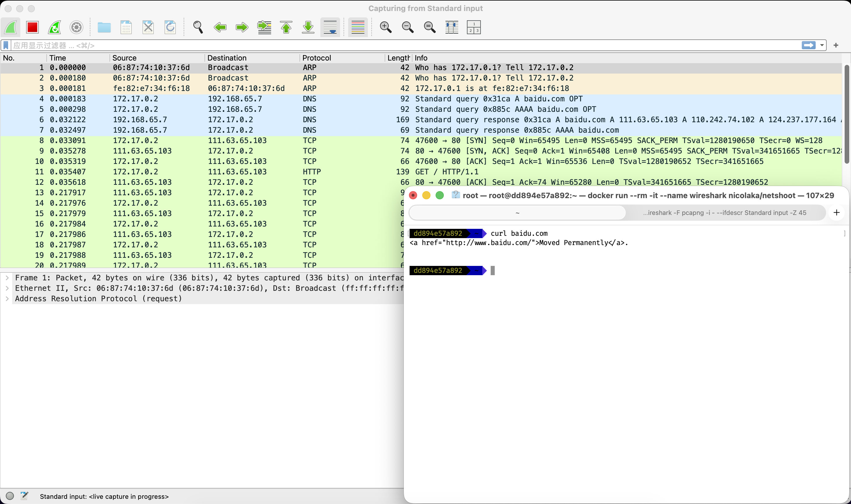The image size is (851, 504).
Task: Stop the running packet capture
Action: [x=32, y=27]
